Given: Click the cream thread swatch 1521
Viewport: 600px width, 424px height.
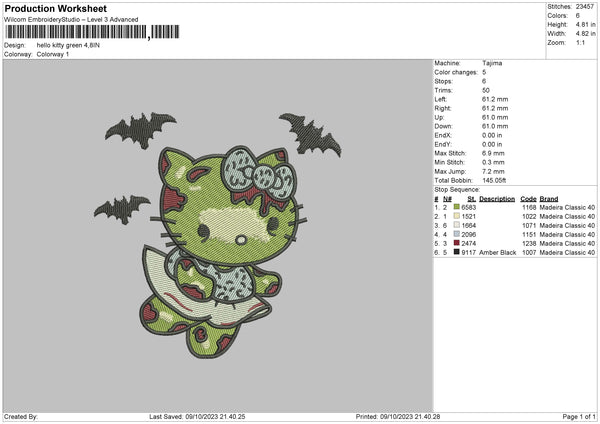Looking at the screenshot, I should [x=457, y=216].
